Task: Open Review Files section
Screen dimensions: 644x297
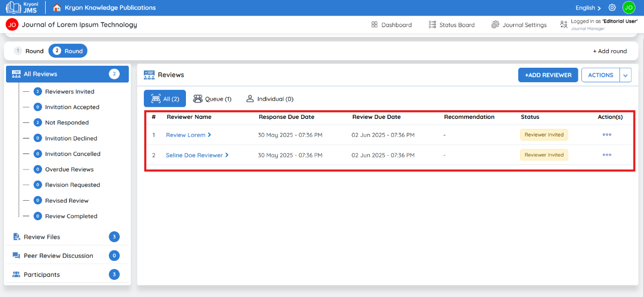Action: (67, 237)
